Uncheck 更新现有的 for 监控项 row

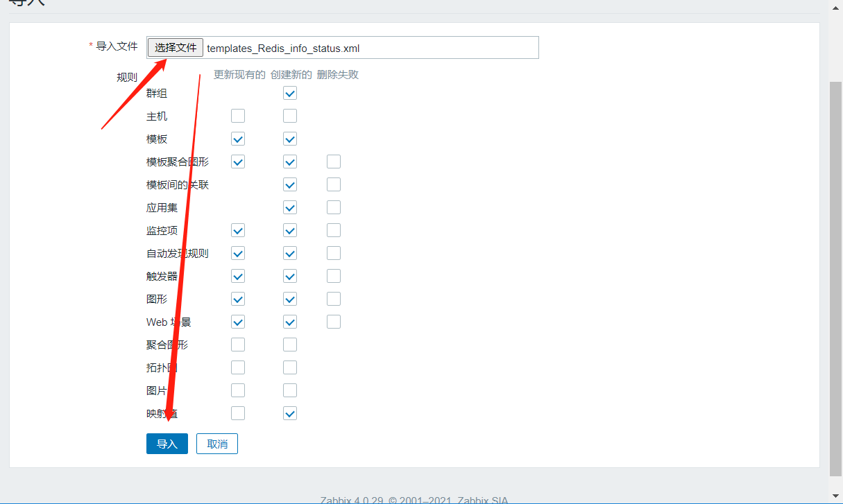238,231
